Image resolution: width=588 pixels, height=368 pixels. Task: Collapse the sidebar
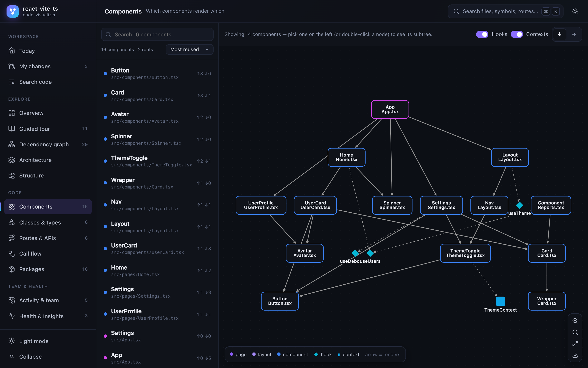pyautogui.click(x=48, y=357)
